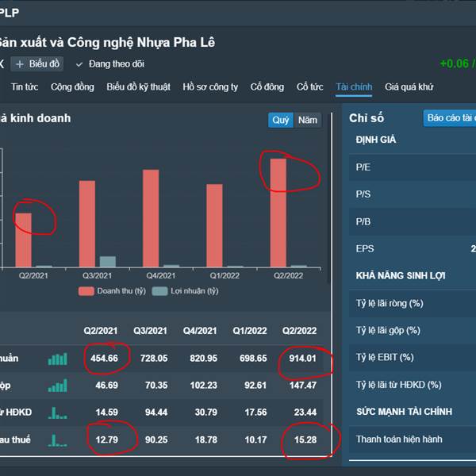The height and width of the screenshot is (476, 476).
Task: Click the mini bar chart icon in the first table row
Action: tap(57, 359)
